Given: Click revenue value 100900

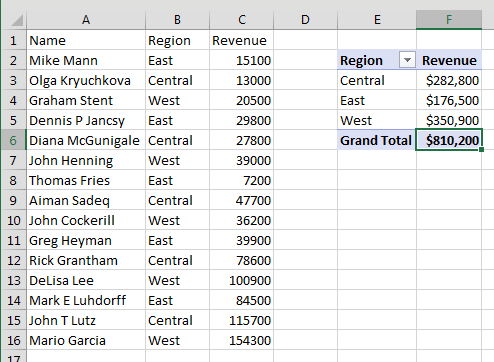Looking at the screenshot, I should coord(242,280).
